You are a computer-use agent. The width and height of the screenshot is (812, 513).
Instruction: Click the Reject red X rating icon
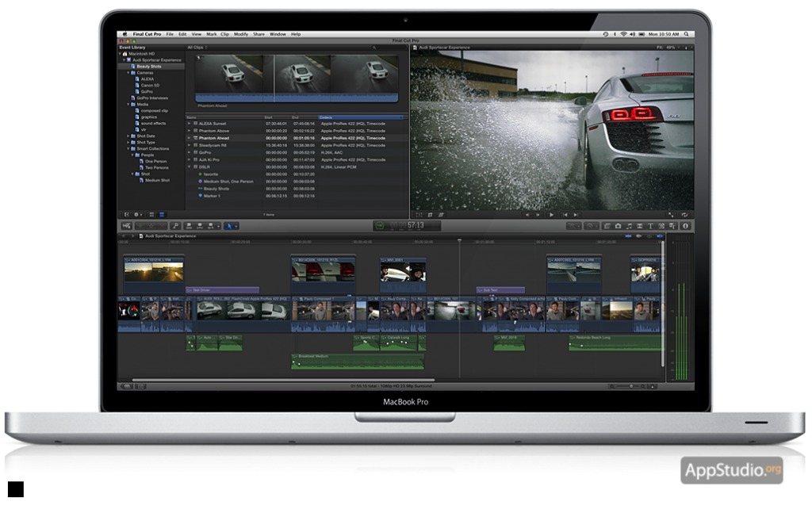pos(162,226)
